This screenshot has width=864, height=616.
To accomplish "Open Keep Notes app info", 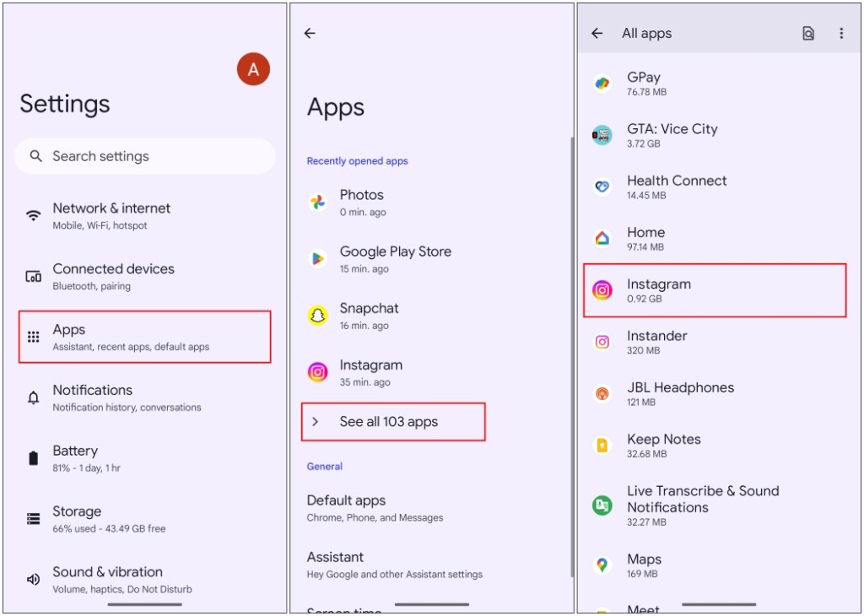I will (719, 446).
